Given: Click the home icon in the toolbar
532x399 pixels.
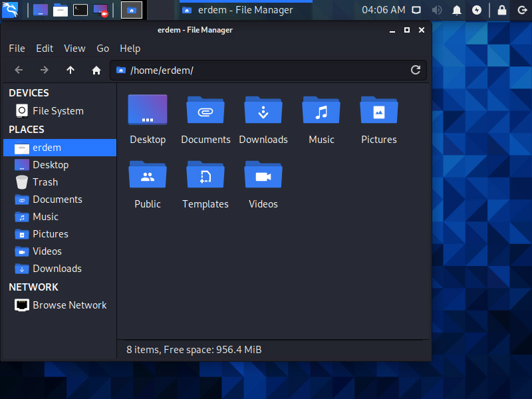Looking at the screenshot, I should tap(96, 70).
